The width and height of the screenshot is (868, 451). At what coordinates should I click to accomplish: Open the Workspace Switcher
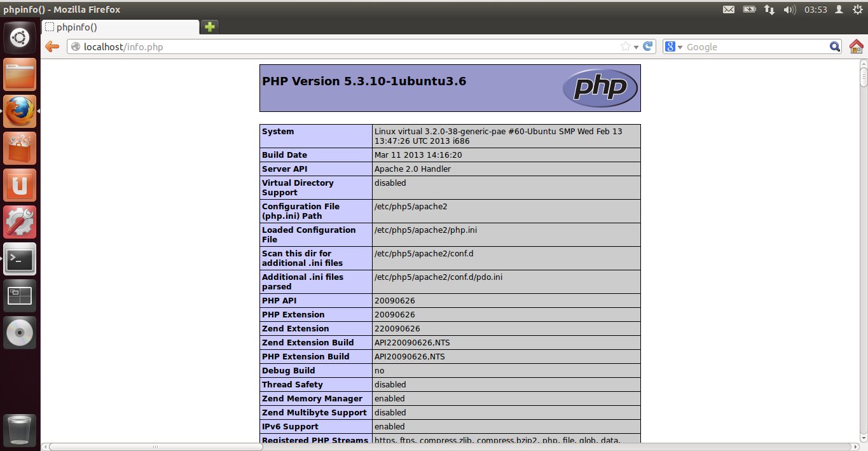point(20,296)
